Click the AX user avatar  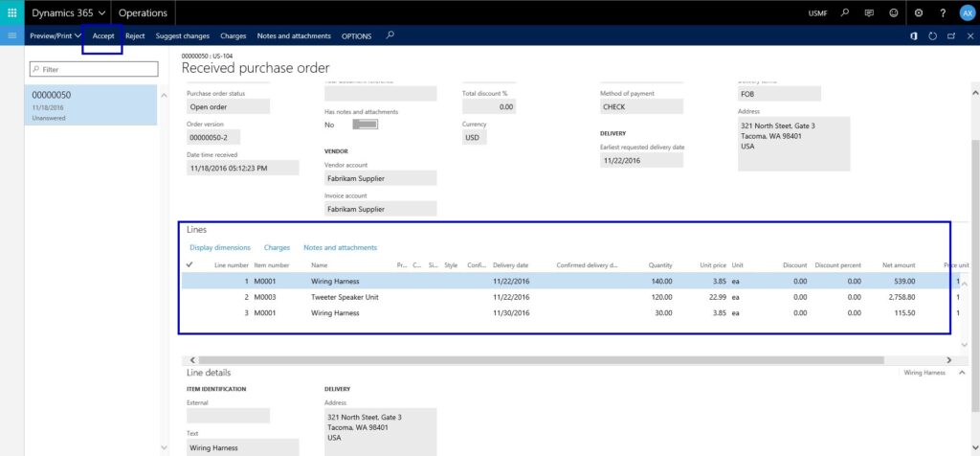click(967, 12)
